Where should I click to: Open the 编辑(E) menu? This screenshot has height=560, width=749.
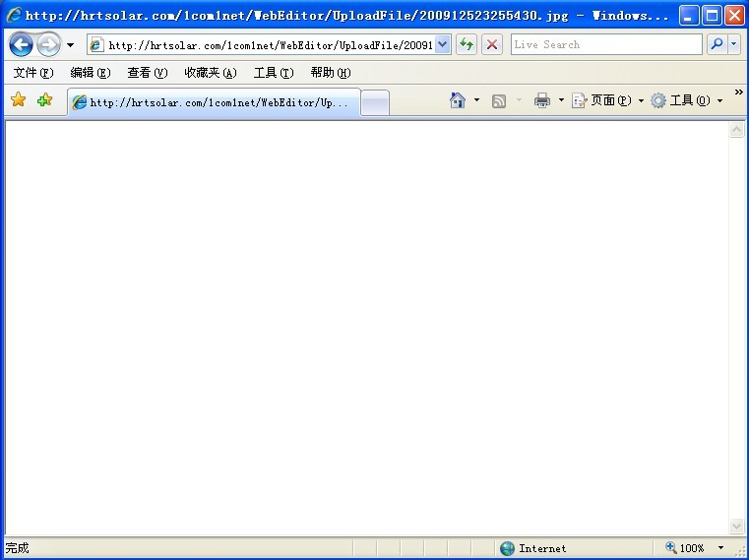click(91, 73)
